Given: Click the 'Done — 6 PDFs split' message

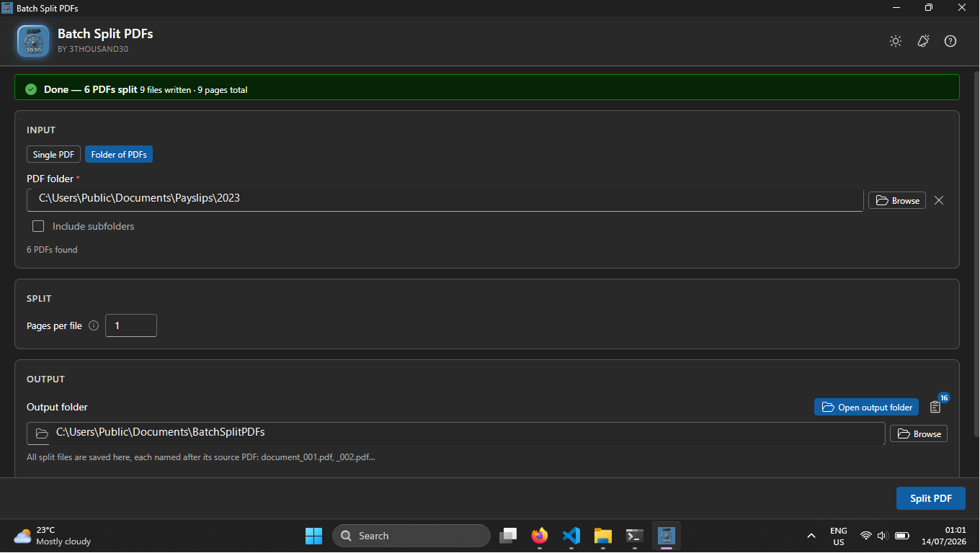Looking at the screenshot, I should point(91,89).
